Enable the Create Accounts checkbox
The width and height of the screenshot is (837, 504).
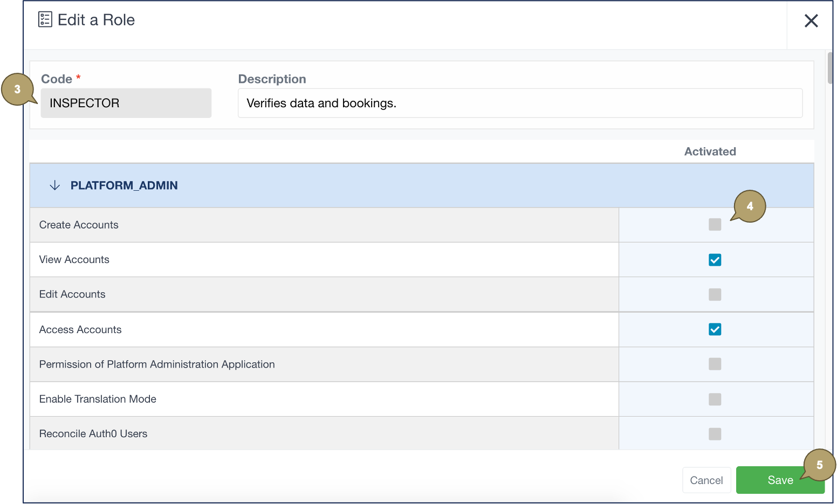click(715, 225)
